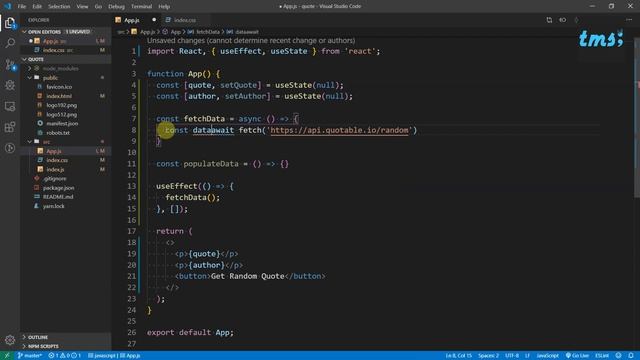Open manifest.json in the file tree
Screen dimensions: 640x360
[x=65, y=123]
